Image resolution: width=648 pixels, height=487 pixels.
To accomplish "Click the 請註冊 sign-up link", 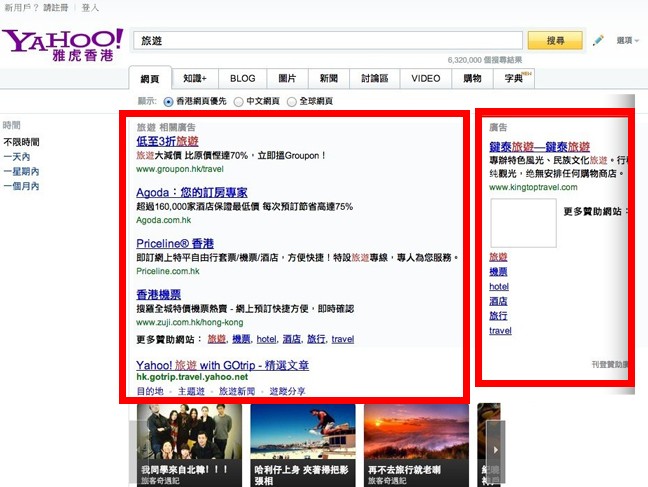I will pos(56,8).
